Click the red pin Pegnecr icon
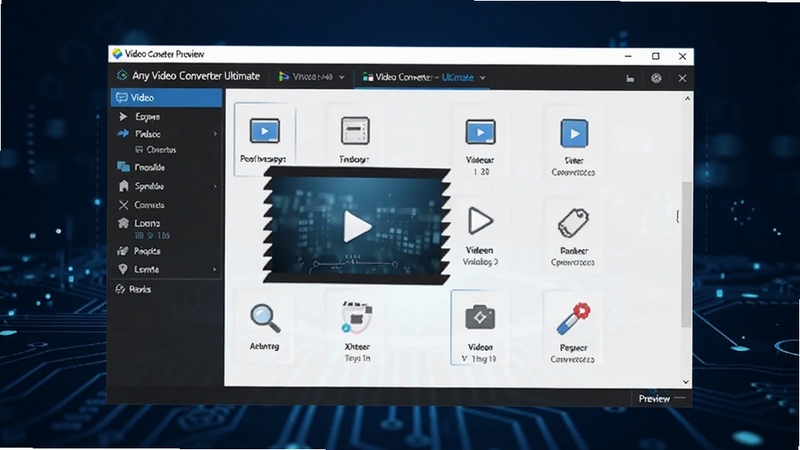This screenshot has height=450, width=800. pos(573,319)
